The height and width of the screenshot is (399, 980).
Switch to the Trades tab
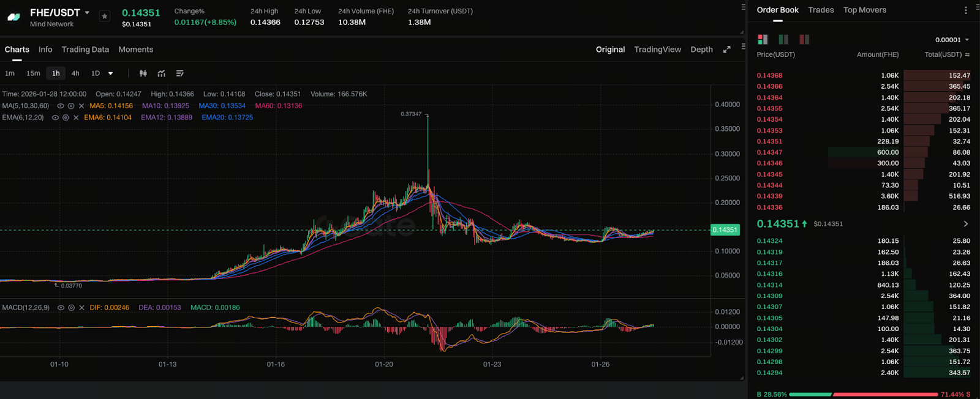[821, 10]
